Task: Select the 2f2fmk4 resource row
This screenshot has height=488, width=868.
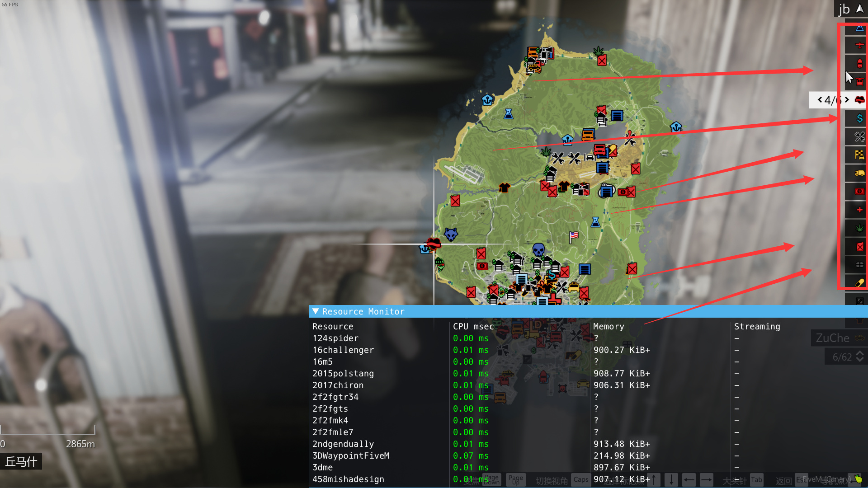Action: pyautogui.click(x=588, y=420)
